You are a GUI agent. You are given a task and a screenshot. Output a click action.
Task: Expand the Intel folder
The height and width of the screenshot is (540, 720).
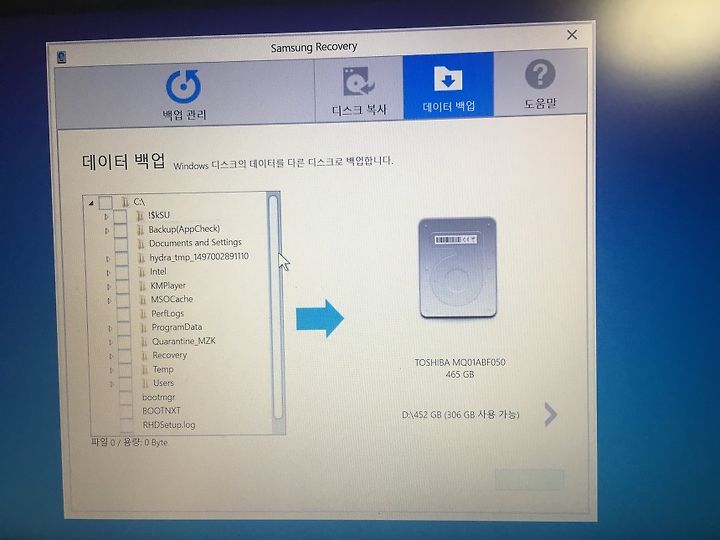click(108, 273)
